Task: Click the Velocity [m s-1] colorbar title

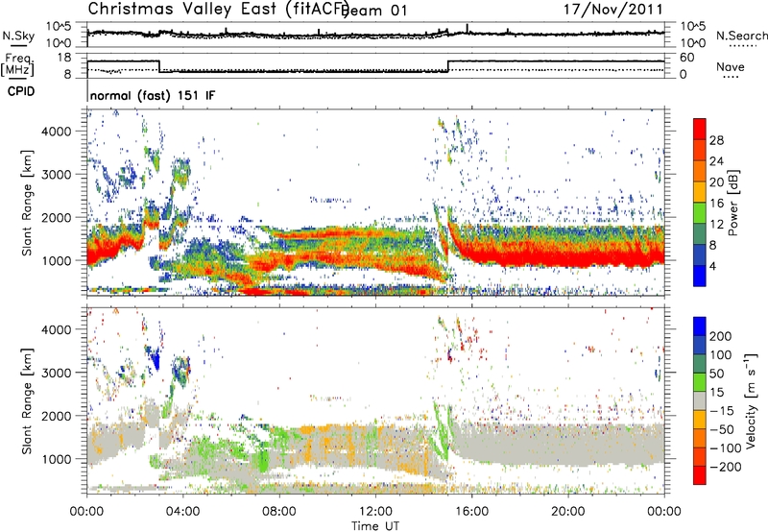Action: click(751, 401)
